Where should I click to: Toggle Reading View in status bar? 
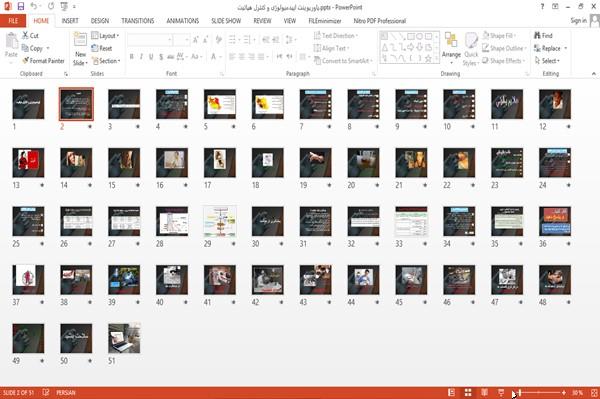[484, 392]
